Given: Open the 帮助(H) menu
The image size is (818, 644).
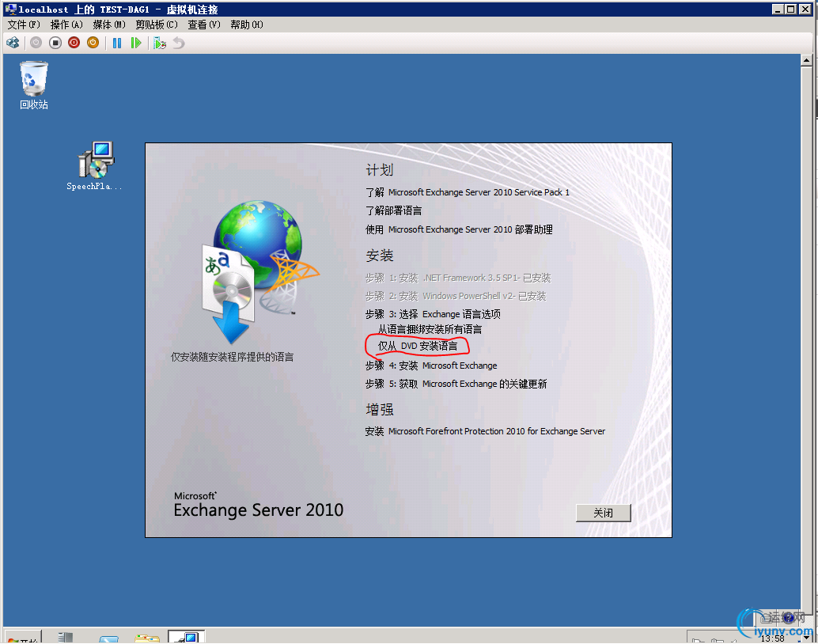Looking at the screenshot, I should click(x=247, y=25).
